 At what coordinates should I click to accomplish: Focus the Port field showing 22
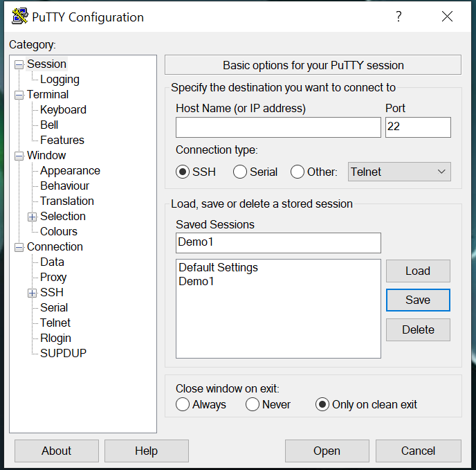click(418, 127)
